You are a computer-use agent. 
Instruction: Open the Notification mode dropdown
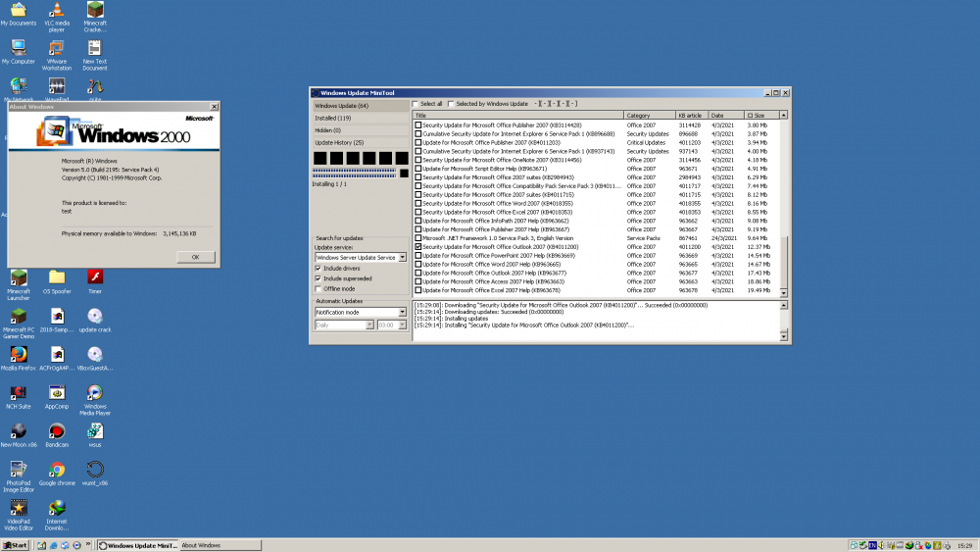(x=402, y=312)
